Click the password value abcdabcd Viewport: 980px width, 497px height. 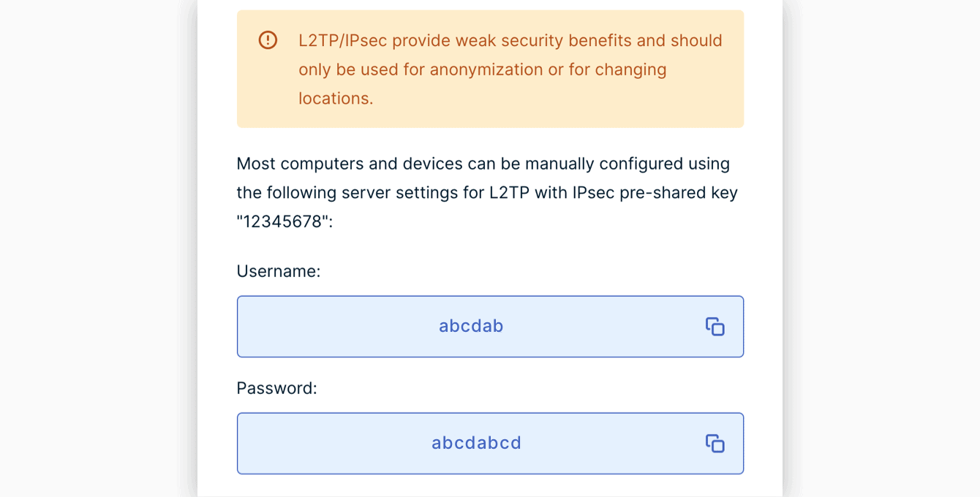pos(476,443)
